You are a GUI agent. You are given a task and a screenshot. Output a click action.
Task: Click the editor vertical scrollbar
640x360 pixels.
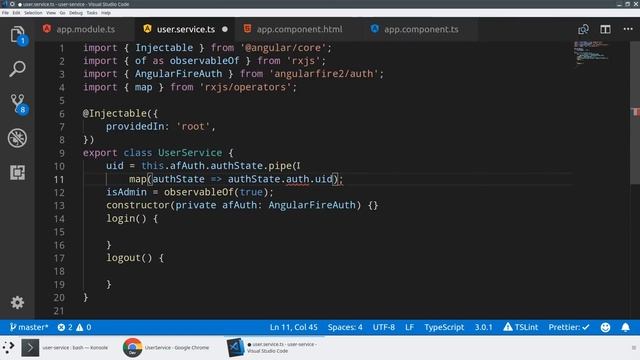click(635, 112)
